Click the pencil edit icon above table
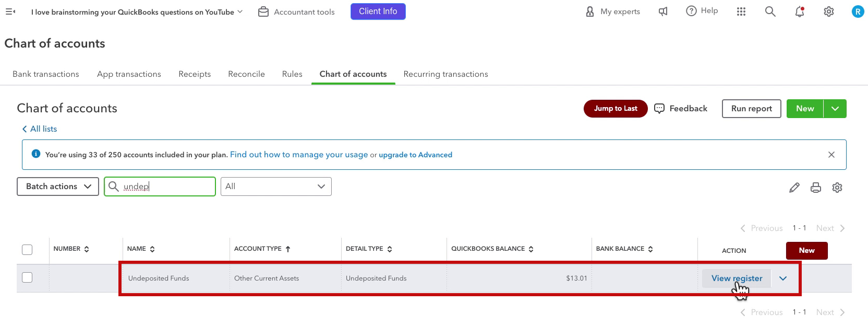This screenshot has height=326, width=868. (794, 188)
